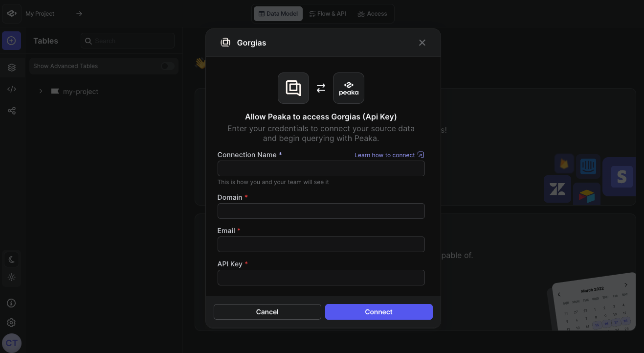Click the Firebase icon in background panel

pos(564,164)
